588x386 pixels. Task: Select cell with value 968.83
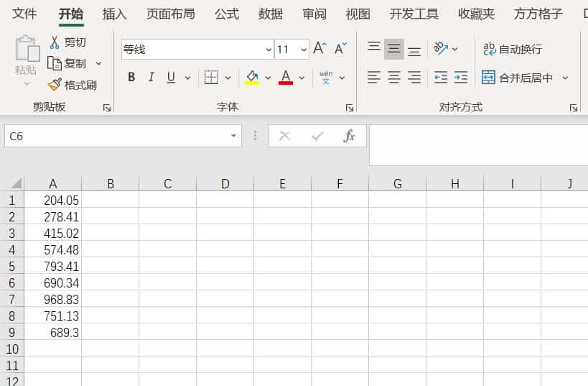pyautogui.click(x=53, y=299)
